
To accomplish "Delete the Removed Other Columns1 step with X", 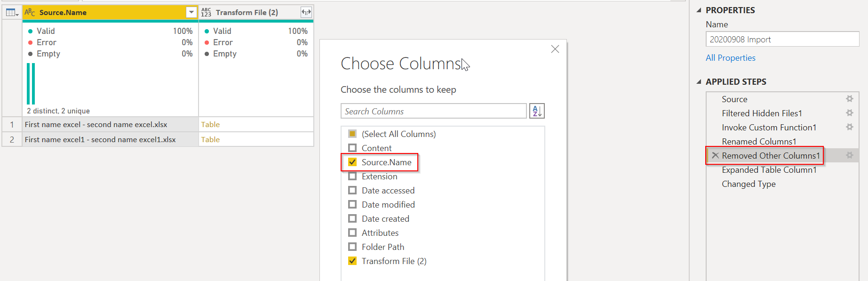I will 715,155.
